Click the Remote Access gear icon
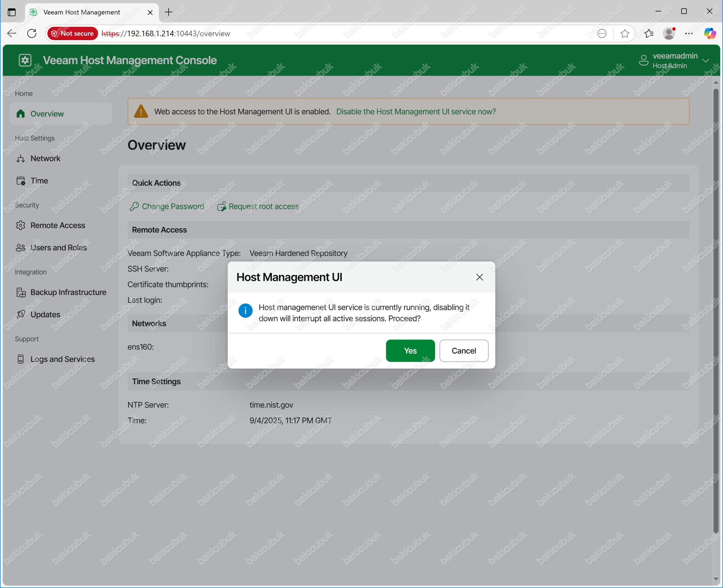 21,225
